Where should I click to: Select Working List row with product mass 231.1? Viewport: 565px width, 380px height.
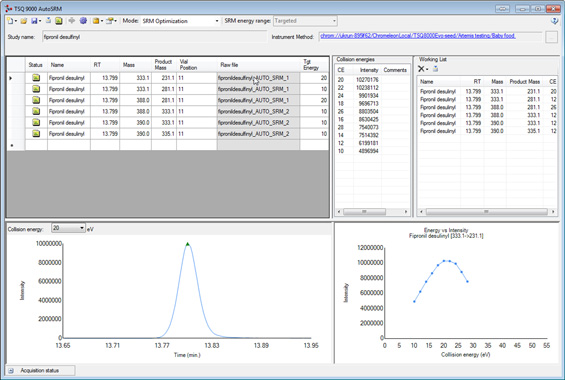pos(488,91)
